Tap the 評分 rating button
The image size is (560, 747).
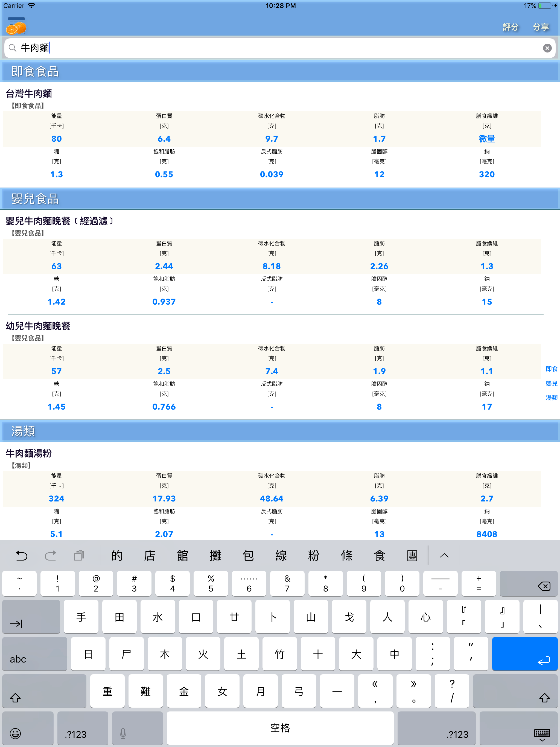point(510,27)
